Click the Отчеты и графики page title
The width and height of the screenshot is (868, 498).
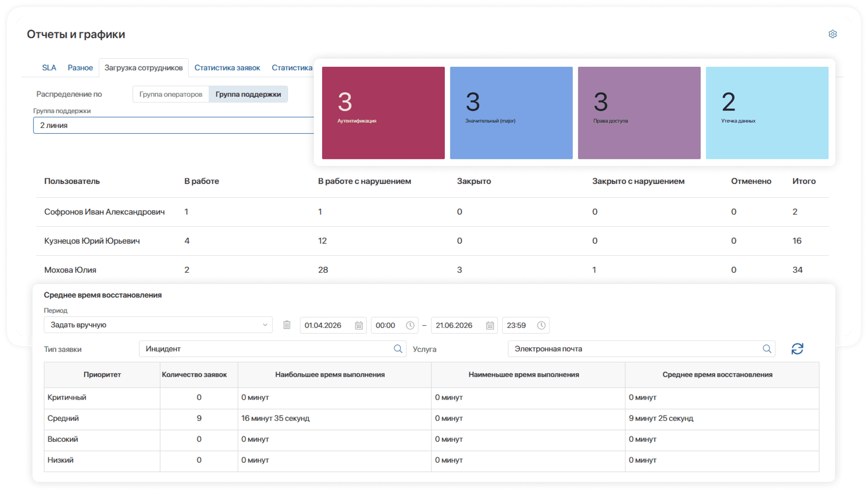[x=76, y=34]
